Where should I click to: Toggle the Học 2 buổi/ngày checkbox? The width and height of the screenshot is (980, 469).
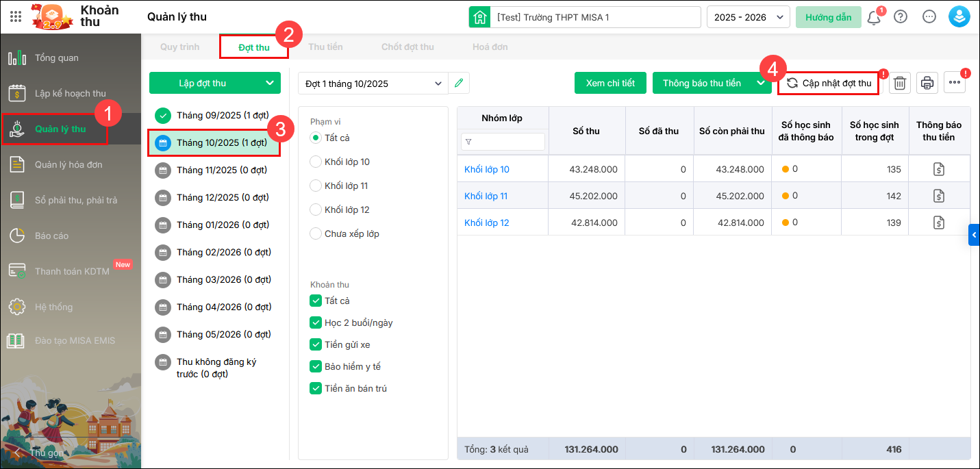pyautogui.click(x=316, y=322)
